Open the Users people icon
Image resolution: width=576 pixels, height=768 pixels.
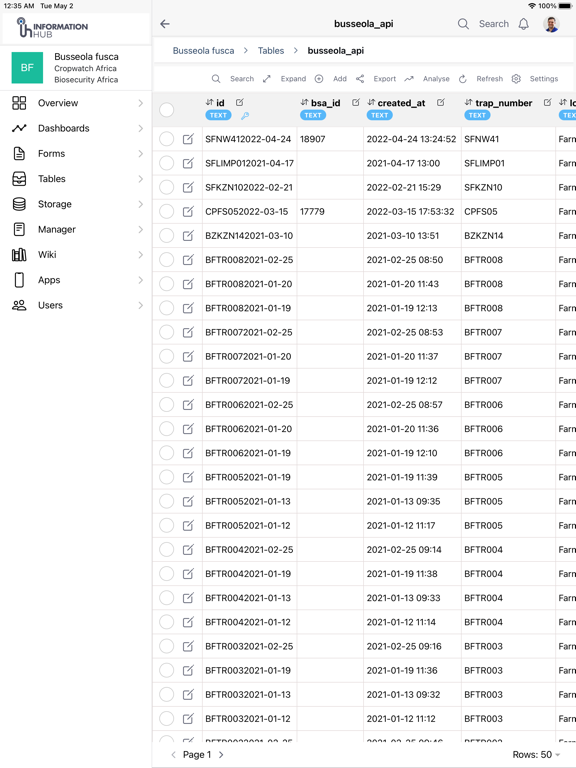coord(19,306)
